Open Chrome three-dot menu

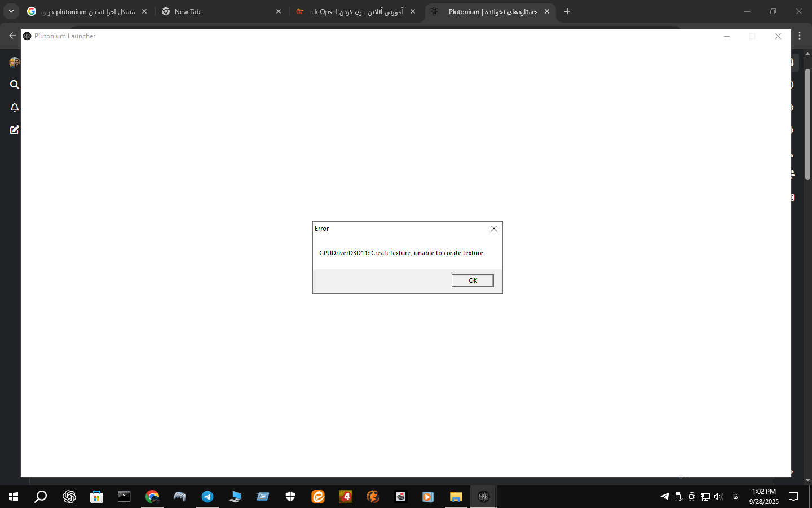[x=800, y=36]
